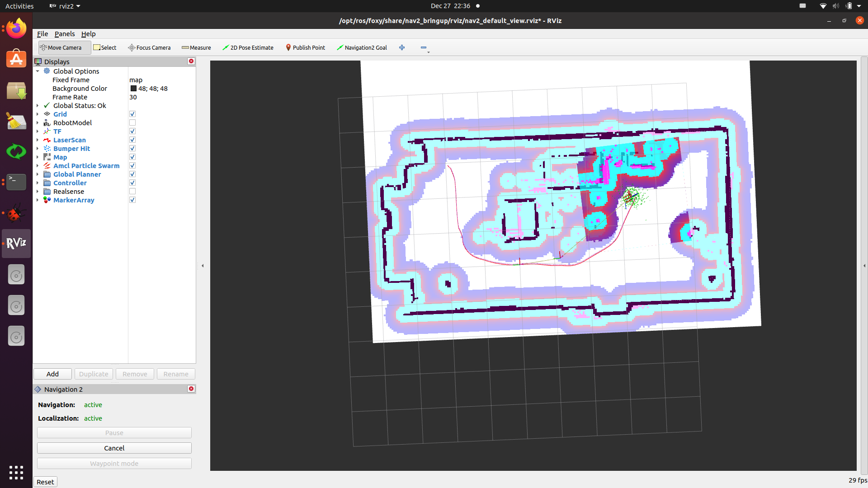Enable the RobotModel display checkbox

[132, 122]
